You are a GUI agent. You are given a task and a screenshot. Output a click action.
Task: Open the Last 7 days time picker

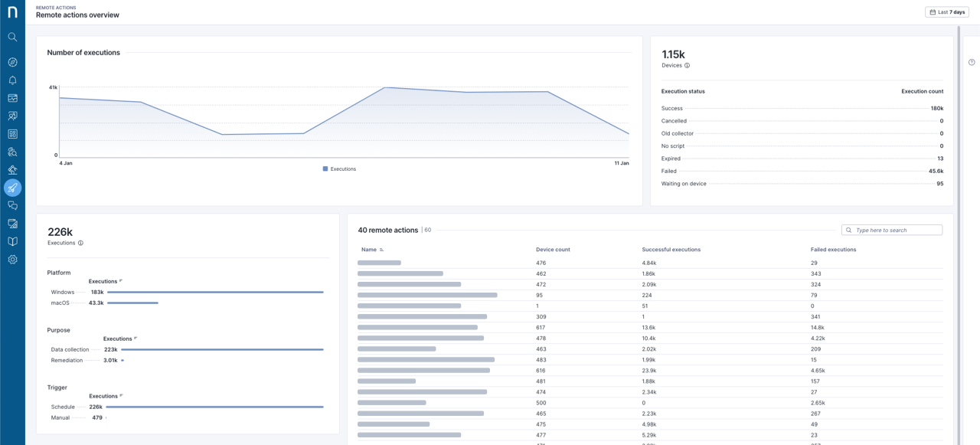point(946,12)
